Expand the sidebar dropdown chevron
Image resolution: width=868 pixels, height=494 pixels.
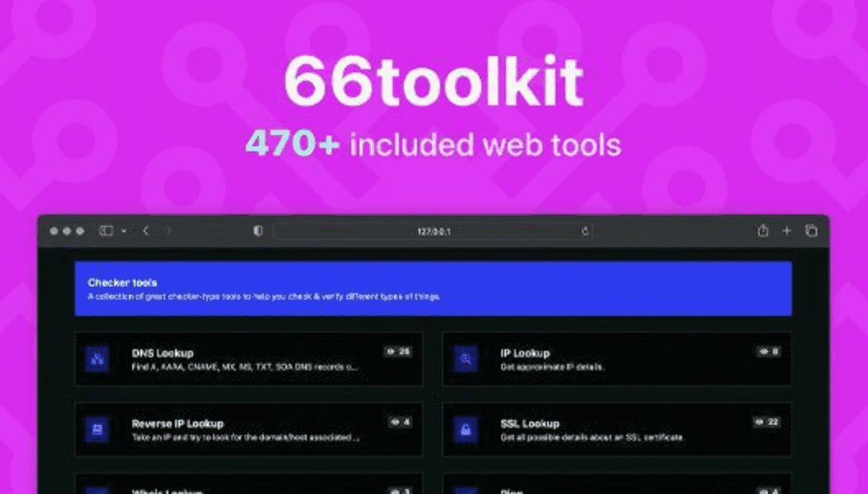[124, 231]
